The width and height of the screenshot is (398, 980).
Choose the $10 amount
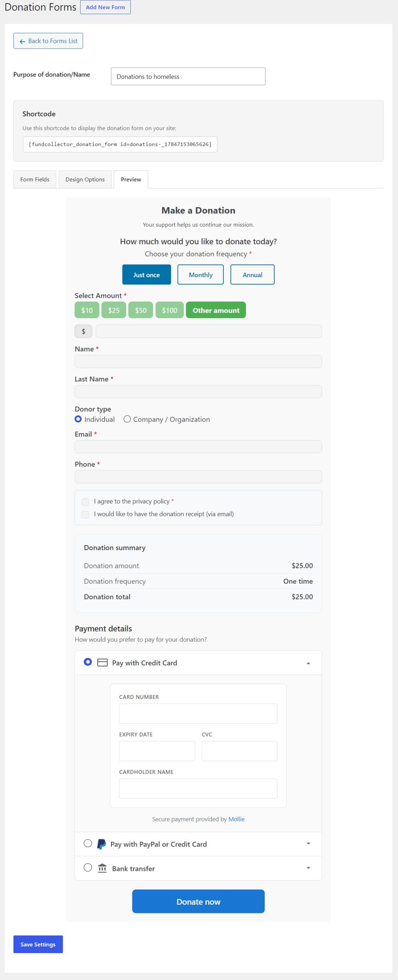(x=87, y=310)
